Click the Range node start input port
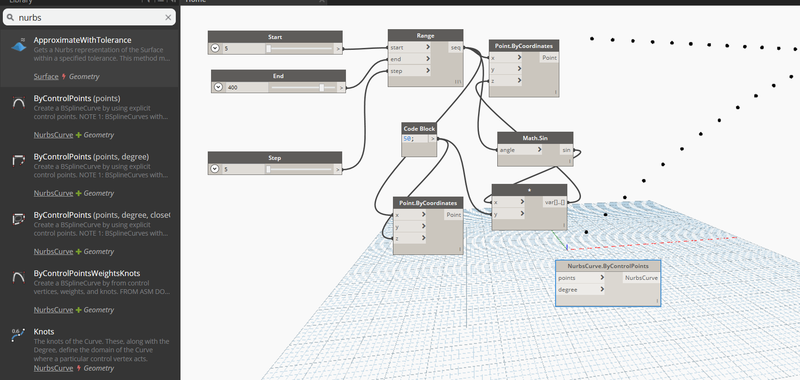 tap(410, 47)
